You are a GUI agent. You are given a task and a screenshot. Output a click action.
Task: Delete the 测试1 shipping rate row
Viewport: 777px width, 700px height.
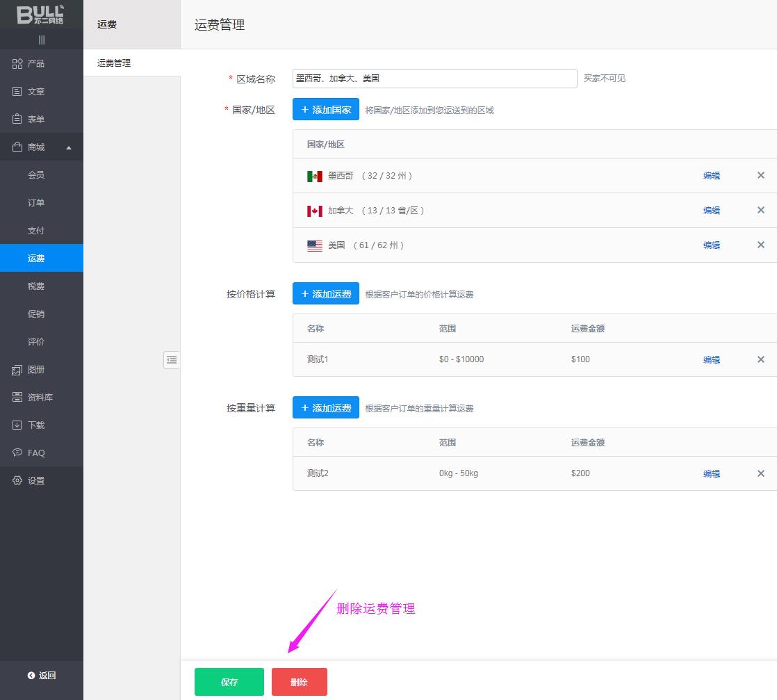(x=760, y=359)
